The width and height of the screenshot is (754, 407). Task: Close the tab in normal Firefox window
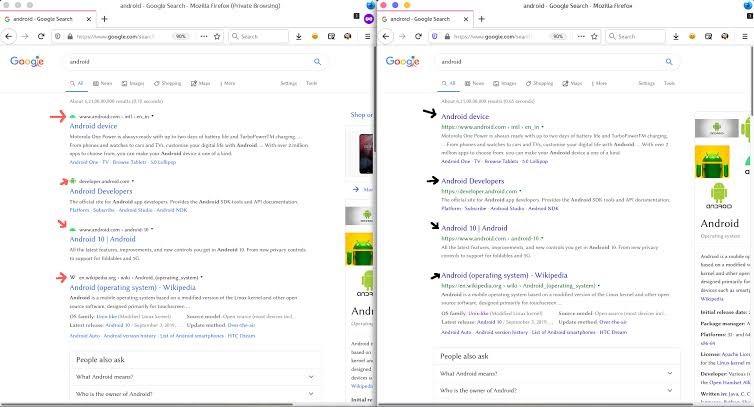(465, 19)
